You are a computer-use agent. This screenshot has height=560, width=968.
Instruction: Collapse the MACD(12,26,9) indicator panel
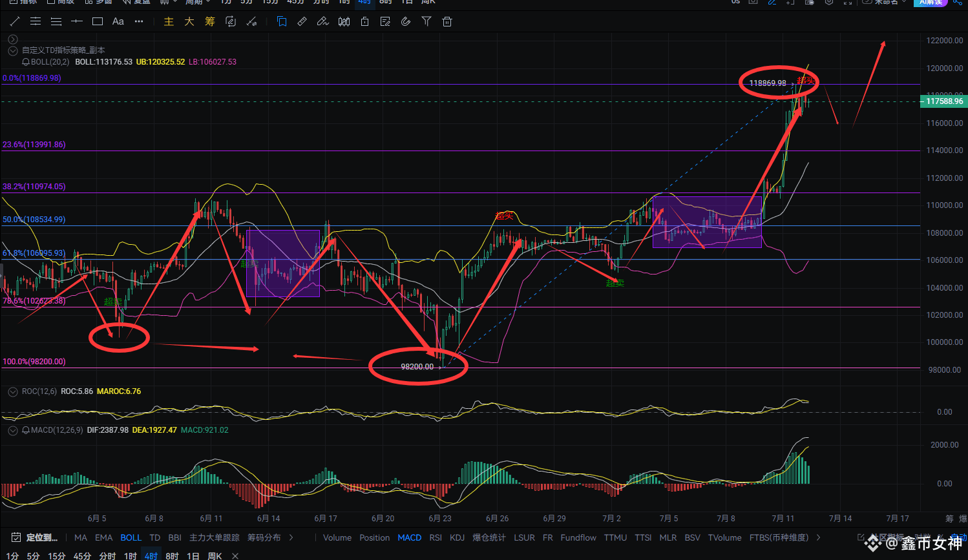(12, 430)
